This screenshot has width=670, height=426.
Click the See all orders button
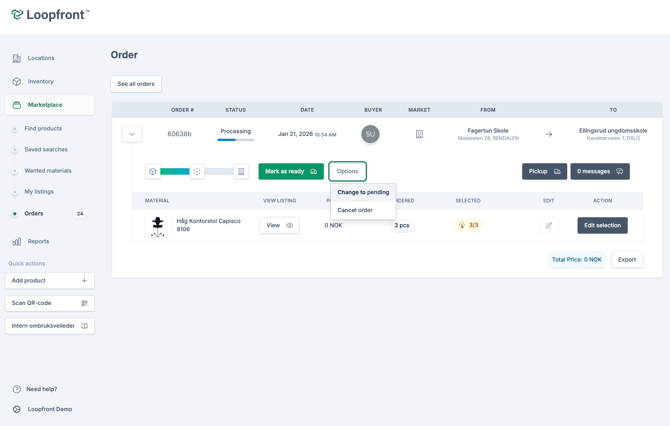click(x=136, y=84)
